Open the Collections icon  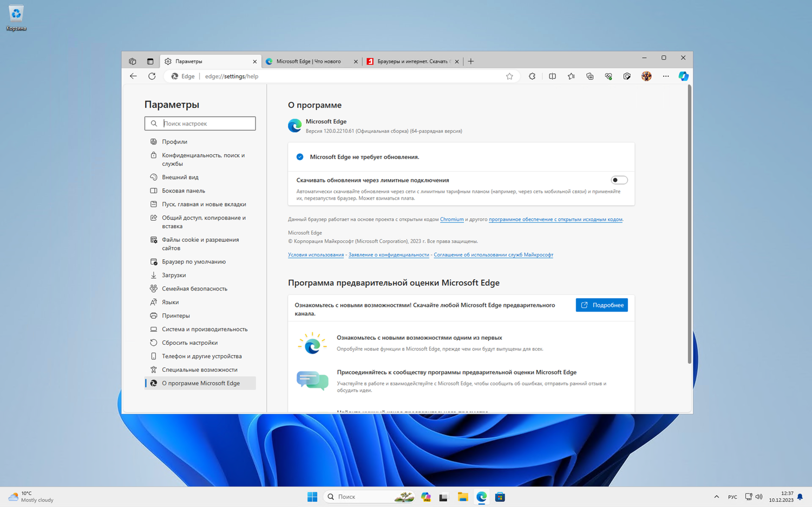pos(590,76)
